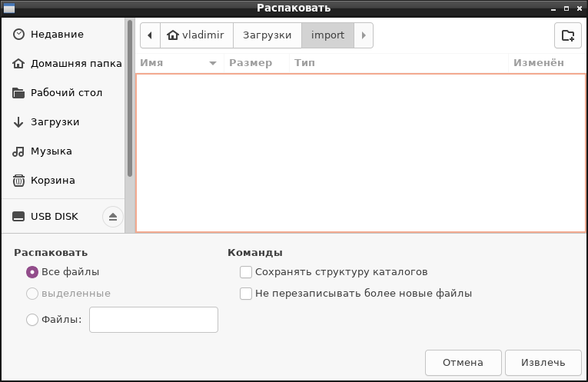Minimize the Распаковать window
The height and width of the screenshot is (382, 588).
tap(553, 9)
